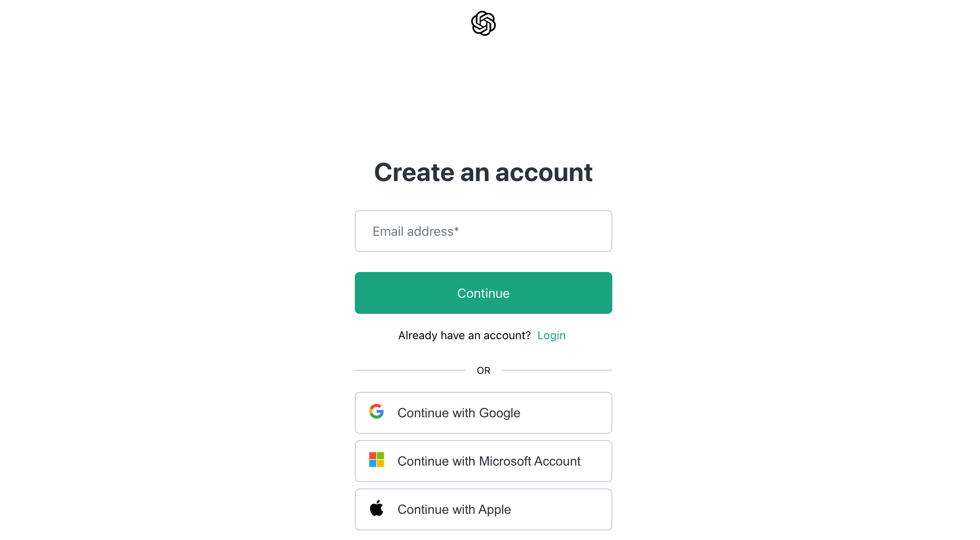This screenshot has width=980, height=540.
Task: Select Continue with Google option
Action: click(483, 412)
